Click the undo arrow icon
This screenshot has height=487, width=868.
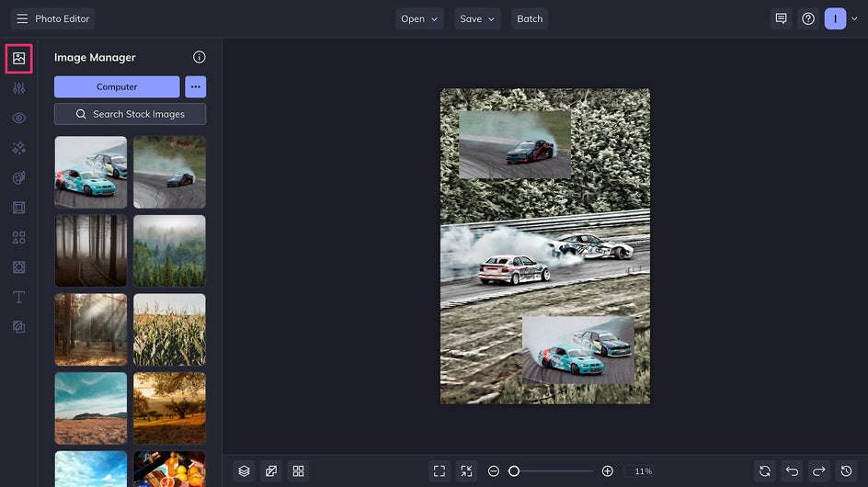pyautogui.click(x=793, y=471)
